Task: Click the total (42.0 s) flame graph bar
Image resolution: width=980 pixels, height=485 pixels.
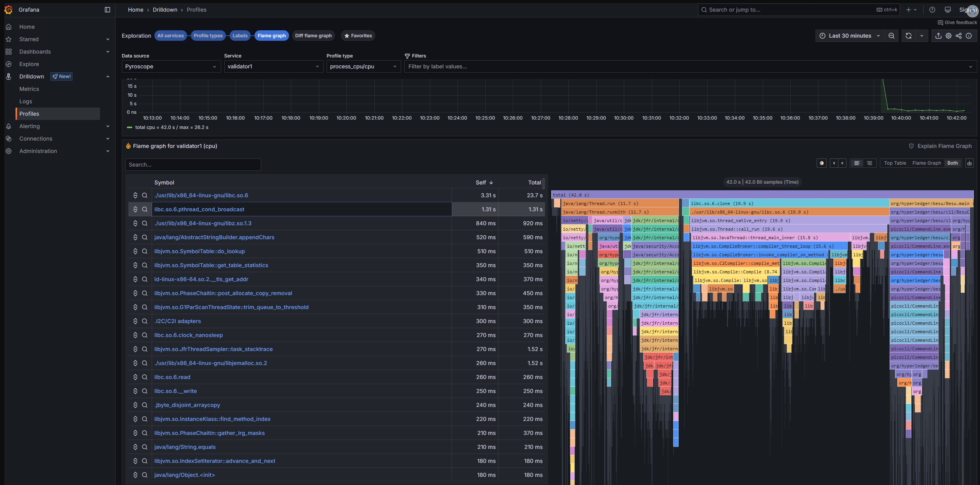Action: click(x=762, y=195)
